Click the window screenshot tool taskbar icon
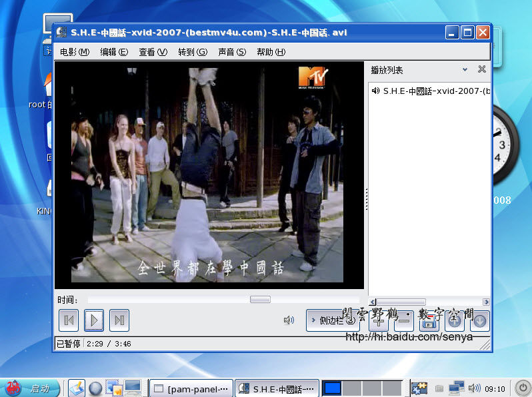 coord(114,388)
